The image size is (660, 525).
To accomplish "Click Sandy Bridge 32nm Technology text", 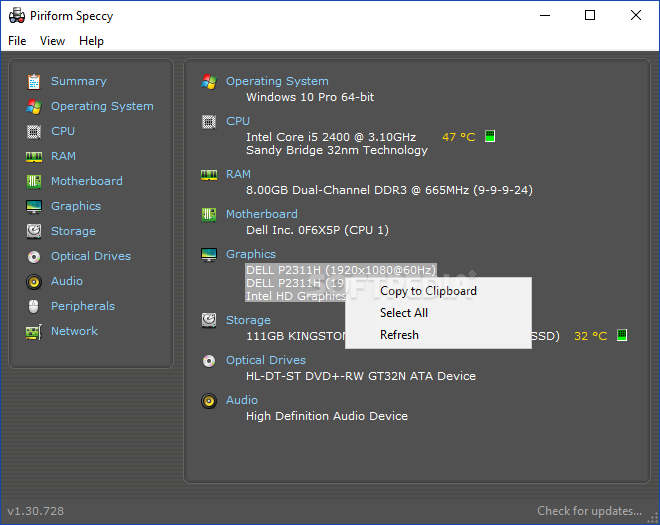I will click(337, 150).
